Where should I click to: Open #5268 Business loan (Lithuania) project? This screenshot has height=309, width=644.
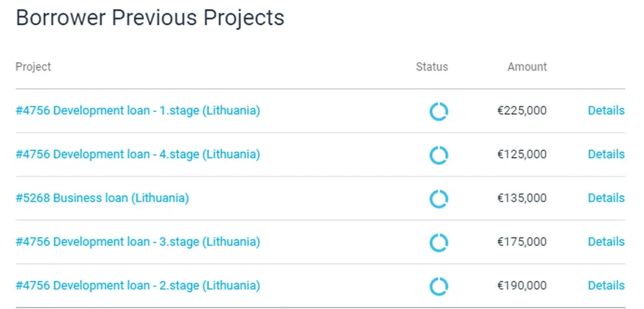tap(102, 199)
